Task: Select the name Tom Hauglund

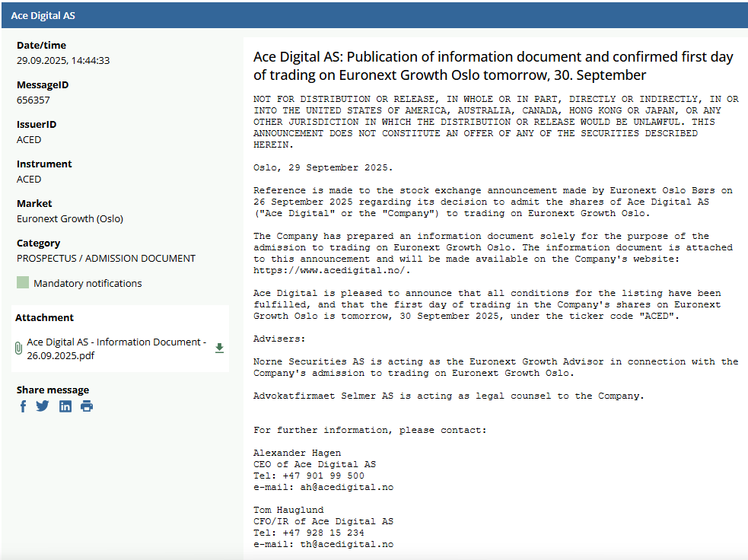Action: click(x=288, y=510)
